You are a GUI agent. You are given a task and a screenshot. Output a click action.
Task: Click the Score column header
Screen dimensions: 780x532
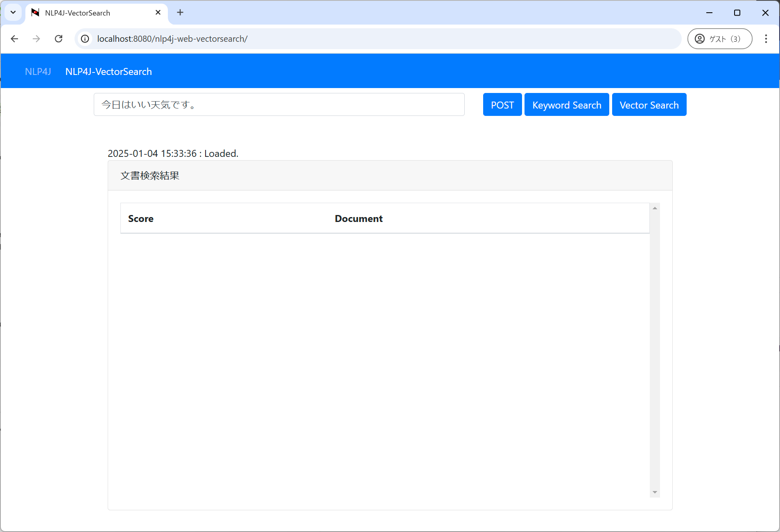tap(141, 219)
